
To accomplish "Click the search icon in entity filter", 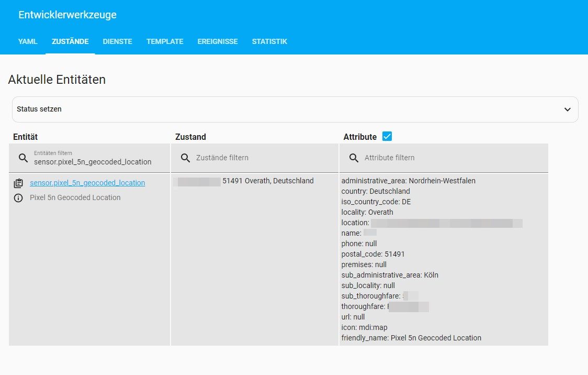I will click(x=23, y=158).
